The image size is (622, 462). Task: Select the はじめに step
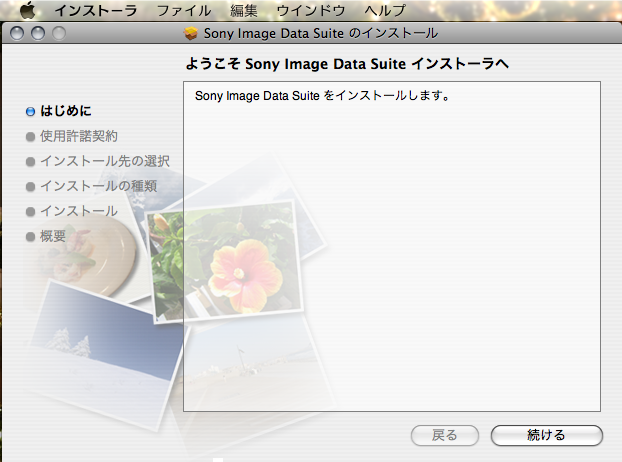tap(66, 111)
